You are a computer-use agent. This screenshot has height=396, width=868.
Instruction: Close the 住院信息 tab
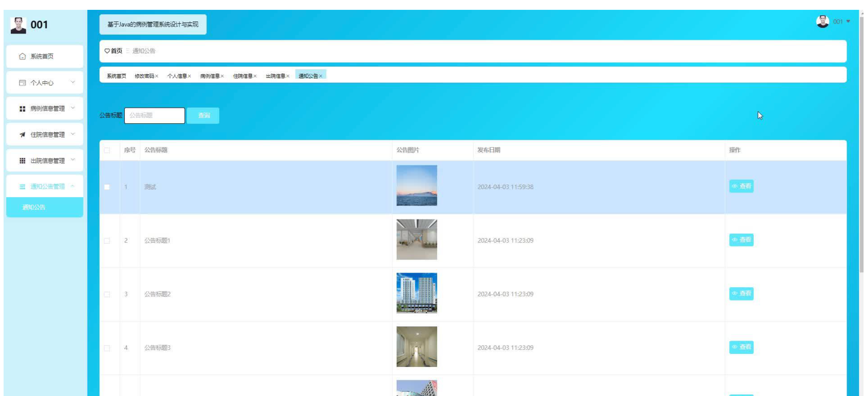click(x=255, y=76)
